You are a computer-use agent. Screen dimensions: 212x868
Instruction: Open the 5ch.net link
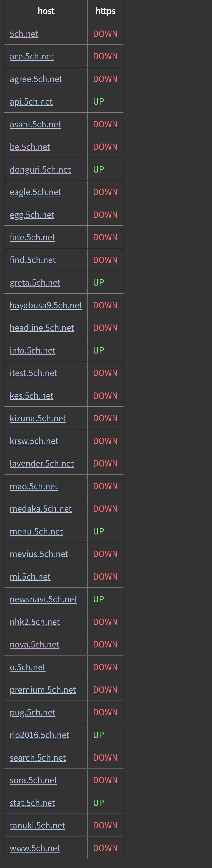pyautogui.click(x=24, y=34)
